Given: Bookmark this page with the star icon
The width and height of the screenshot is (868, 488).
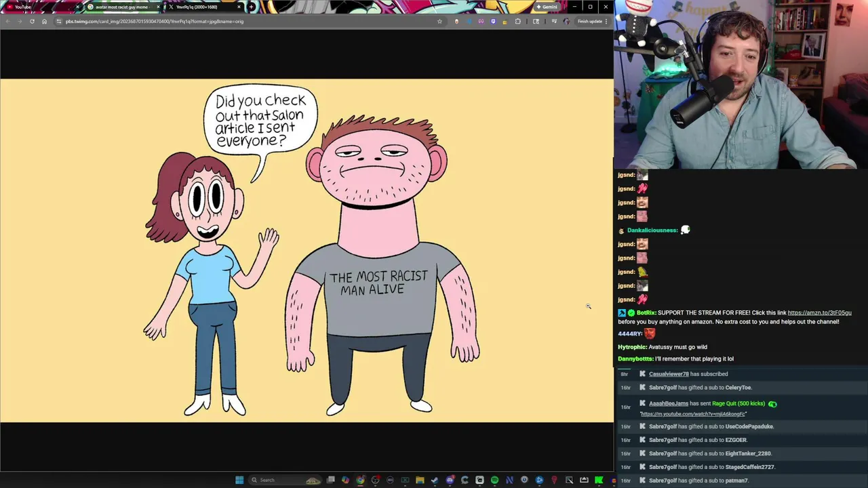Looking at the screenshot, I should tap(439, 21).
